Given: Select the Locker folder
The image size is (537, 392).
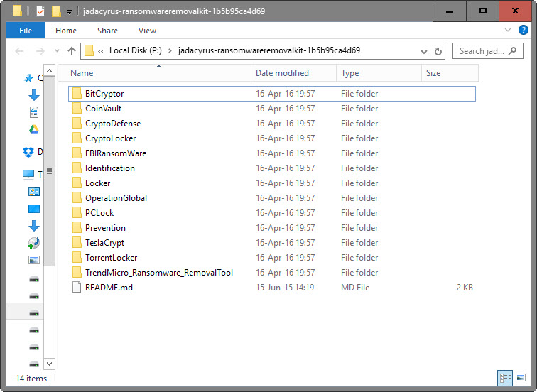Looking at the screenshot, I should tap(272, 183).
